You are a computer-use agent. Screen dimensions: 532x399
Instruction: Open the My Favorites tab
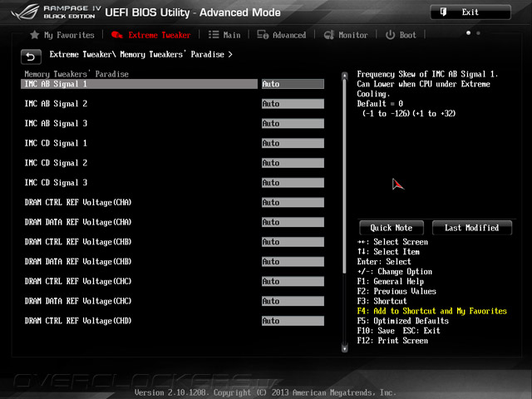tap(62, 35)
